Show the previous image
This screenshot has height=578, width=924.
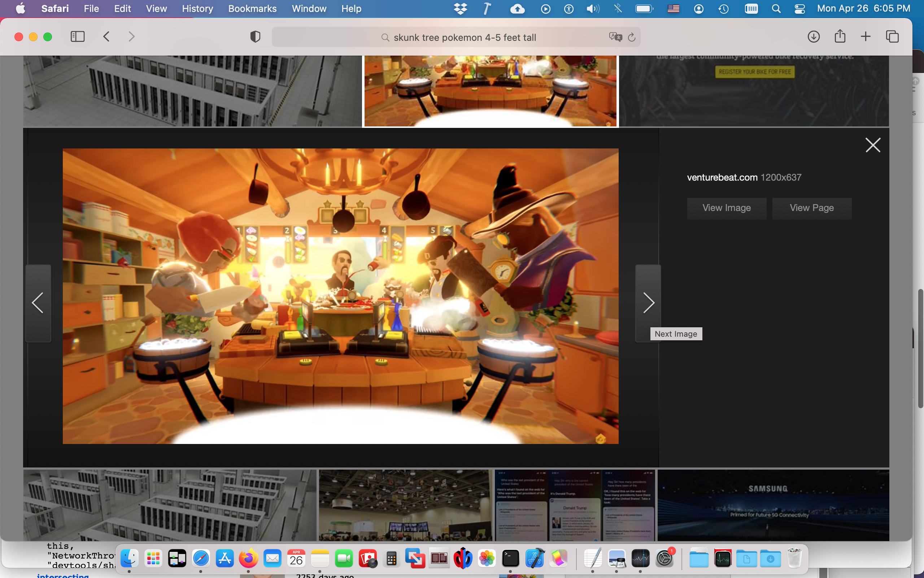tap(38, 303)
